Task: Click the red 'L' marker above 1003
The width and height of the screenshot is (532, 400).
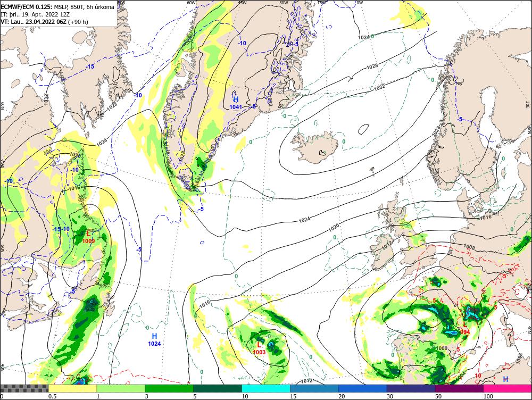Action: point(259,345)
